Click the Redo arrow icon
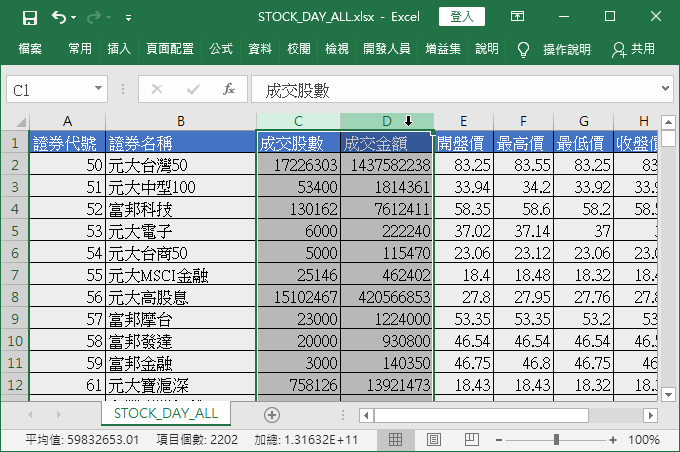Screen dimensions: 680x452 click(94, 18)
